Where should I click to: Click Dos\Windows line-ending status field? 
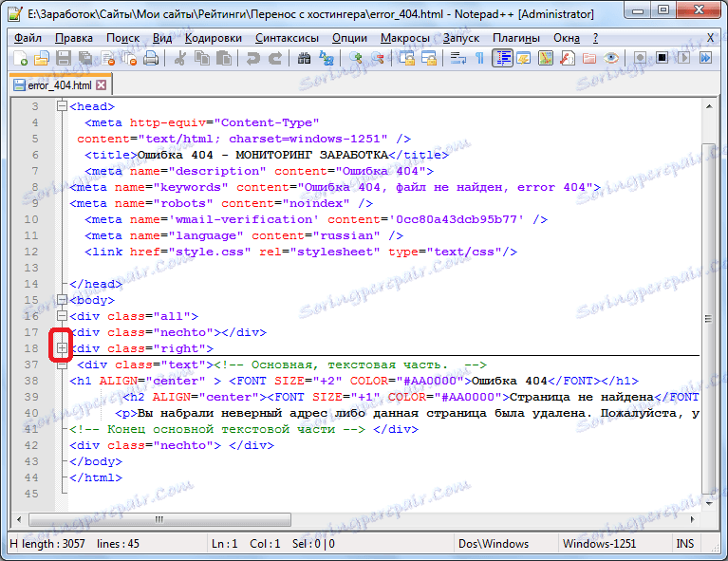pos(494,543)
